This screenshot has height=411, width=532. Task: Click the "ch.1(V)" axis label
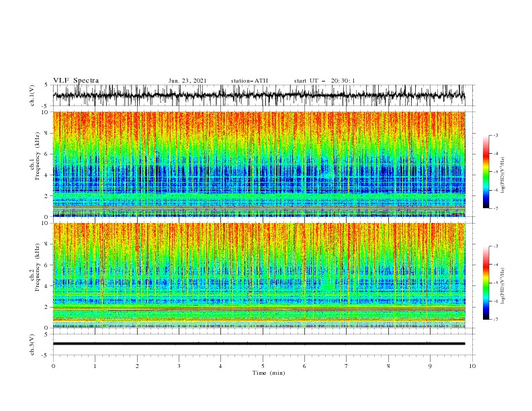coord(32,95)
